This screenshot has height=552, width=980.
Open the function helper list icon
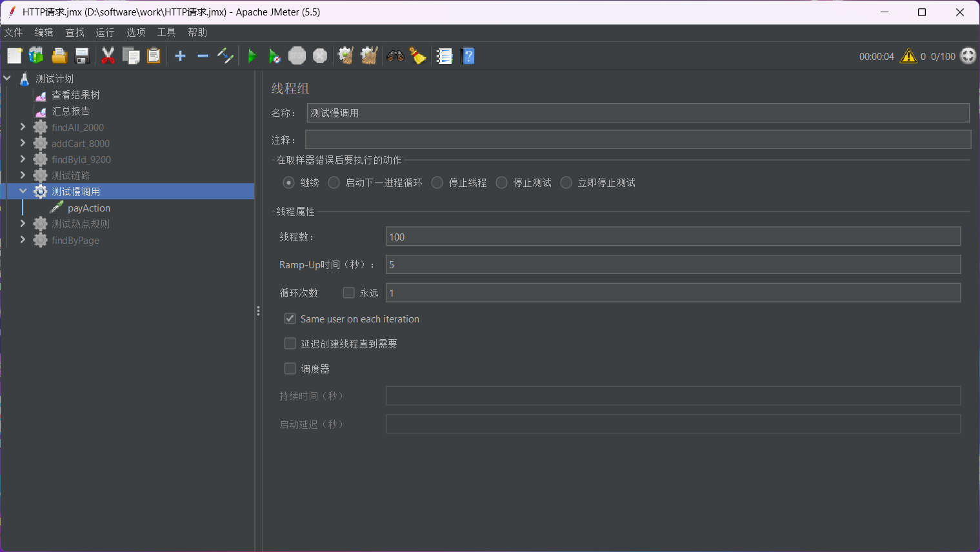pyautogui.click(x=445, y=57)
